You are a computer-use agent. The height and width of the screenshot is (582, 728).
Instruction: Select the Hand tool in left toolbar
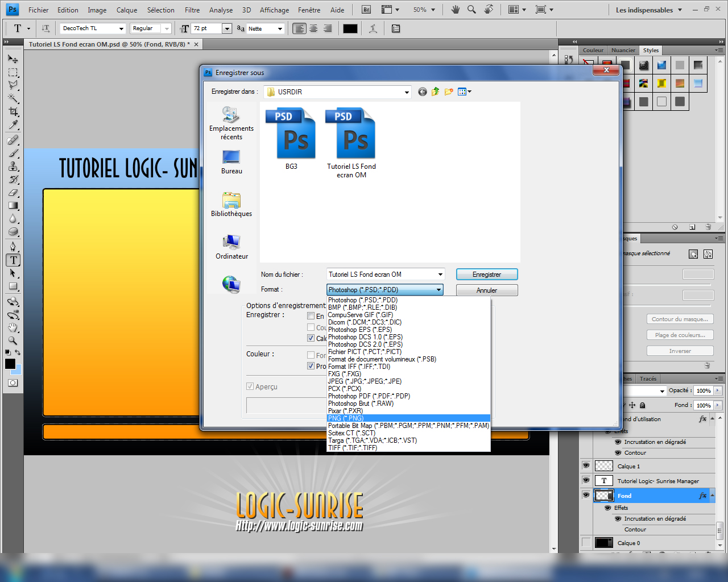(x=13, y=328)
